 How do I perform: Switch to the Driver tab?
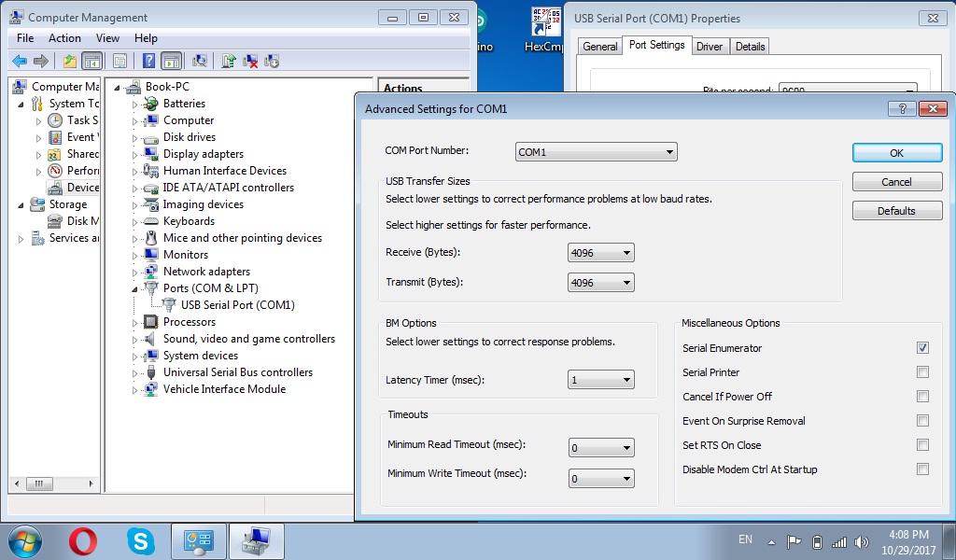tap(710, 47)
